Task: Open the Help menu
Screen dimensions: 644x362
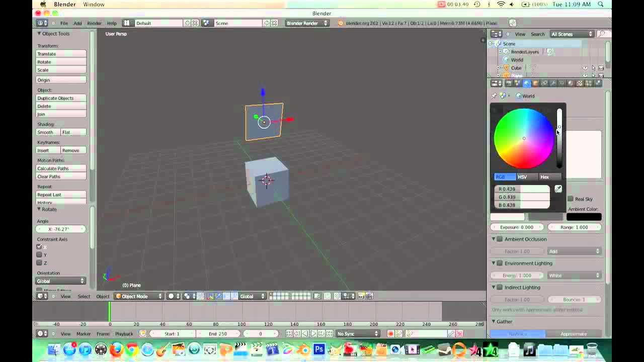Action: click(112, 23)
